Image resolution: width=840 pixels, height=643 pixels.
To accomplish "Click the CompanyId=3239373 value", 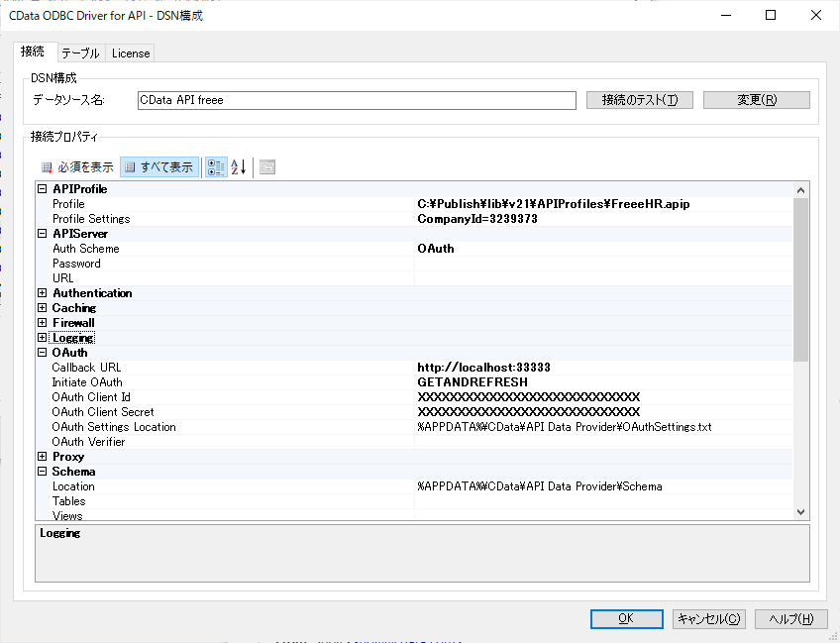I will tap(476, 219).
